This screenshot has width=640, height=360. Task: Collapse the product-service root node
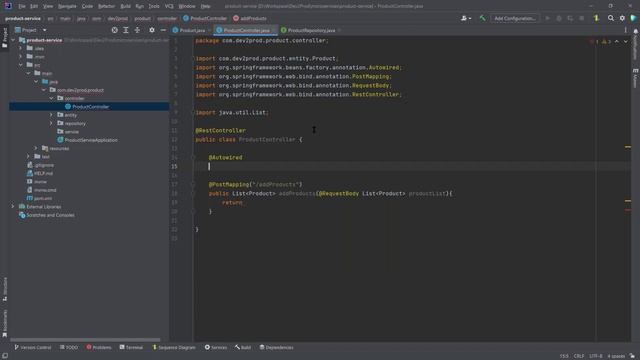(x=13, y=40)
